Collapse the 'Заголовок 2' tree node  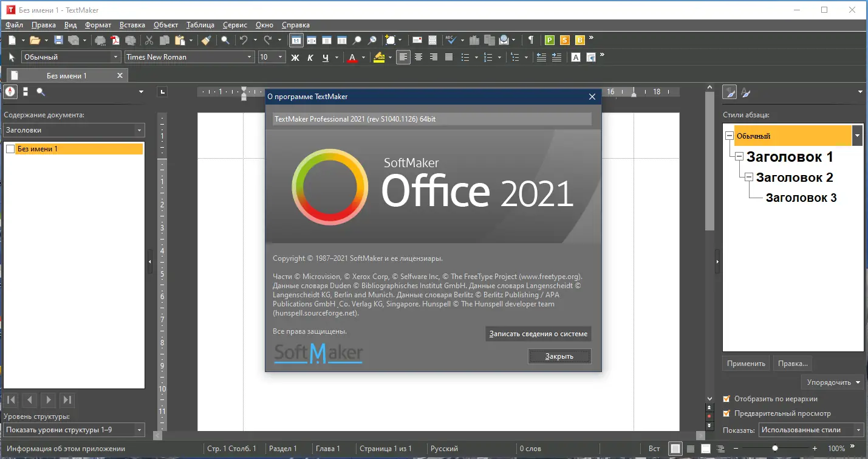[x=748, y=178]
